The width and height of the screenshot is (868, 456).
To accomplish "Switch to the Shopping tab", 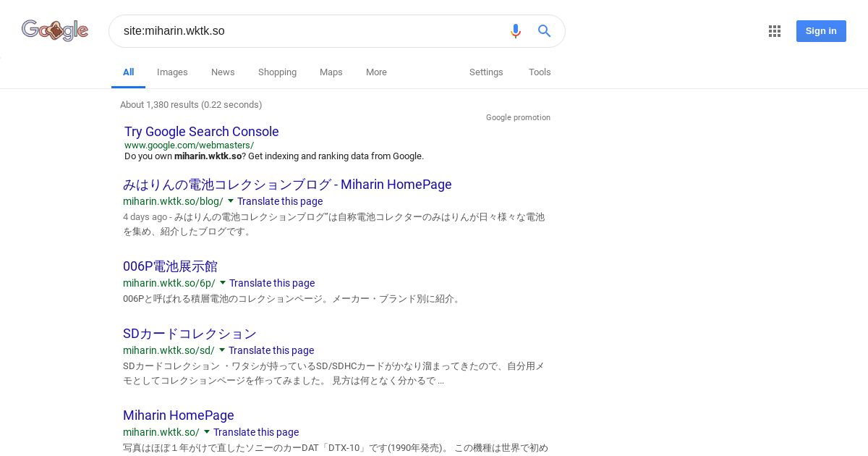I will [x=277, y=72].
